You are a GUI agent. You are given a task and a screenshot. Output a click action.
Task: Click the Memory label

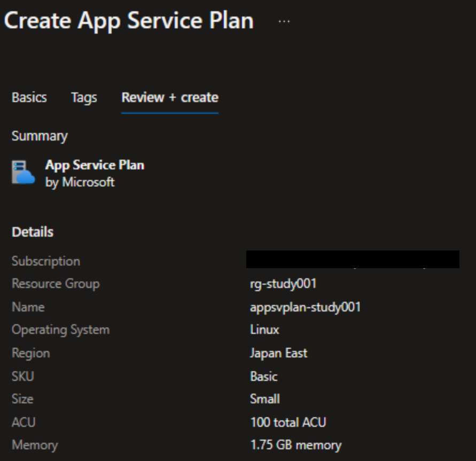35,446
